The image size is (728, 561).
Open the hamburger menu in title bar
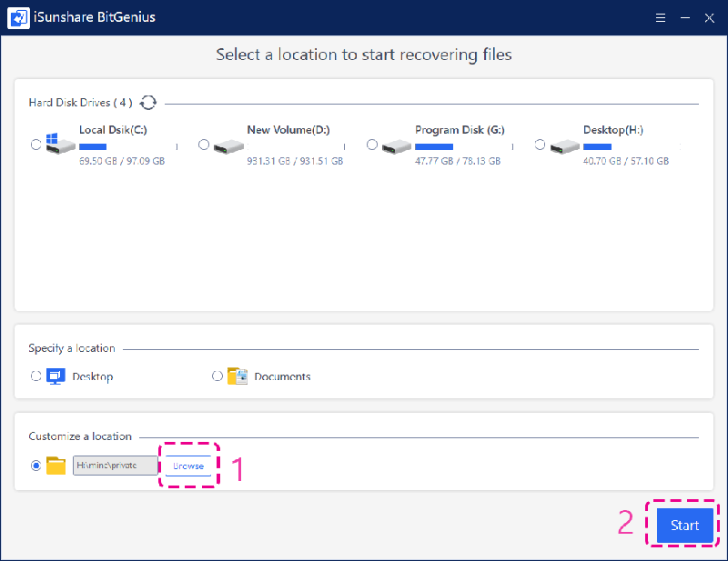click(661, 17)
